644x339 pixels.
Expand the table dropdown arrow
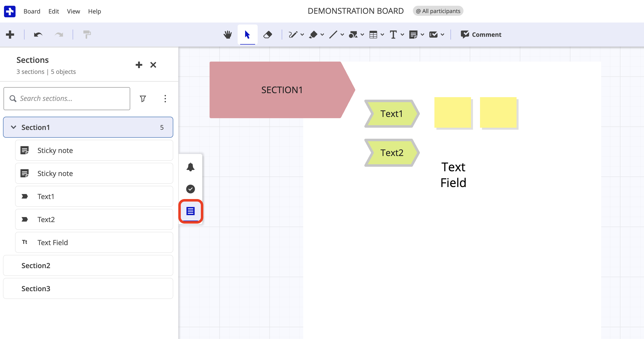coord(382,35)
